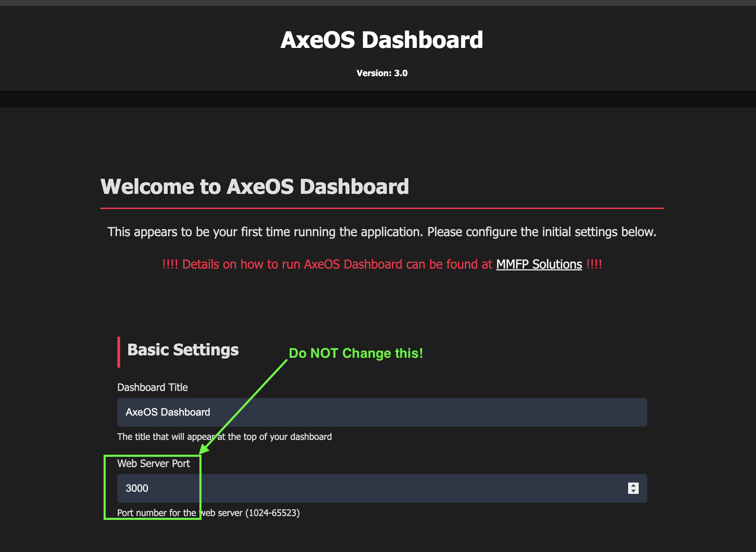Click the Basic Settings section heading
This screenshot has width=756, height=552.
(x=183, y=350)
